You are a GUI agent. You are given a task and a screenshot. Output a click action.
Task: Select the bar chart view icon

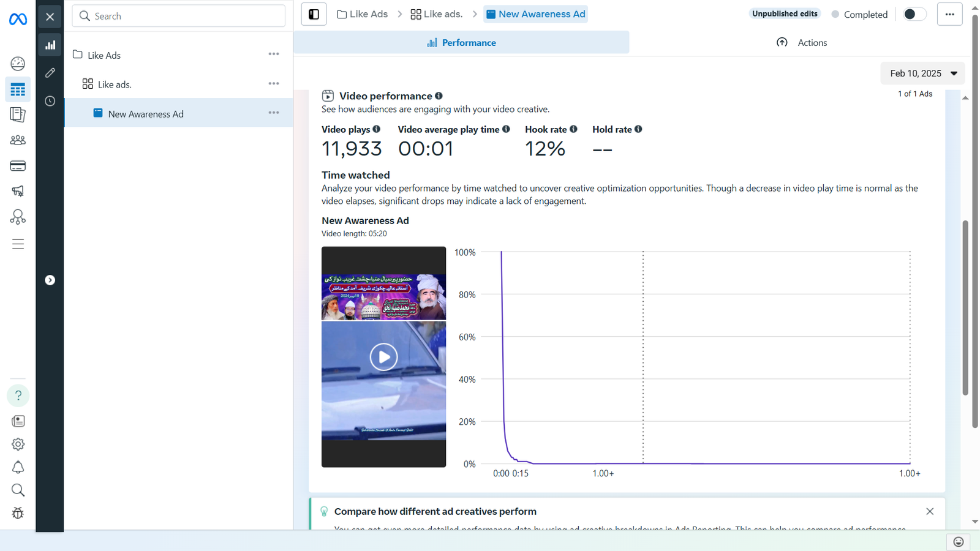tap(50, 45)
